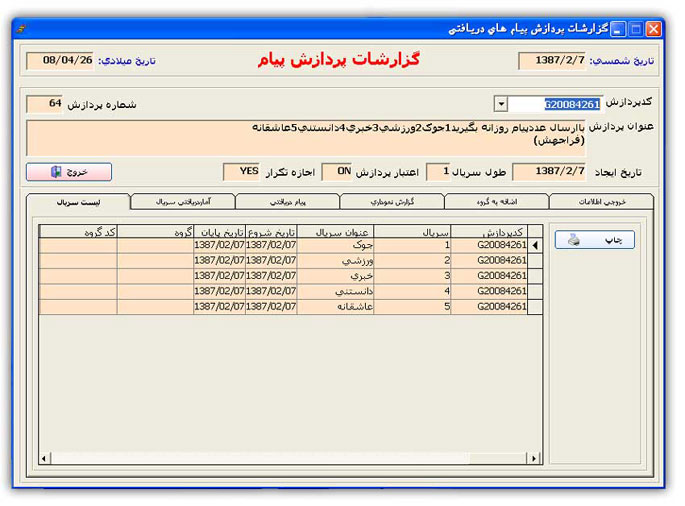Open the کدپردازش dropdown arrow

501,104
